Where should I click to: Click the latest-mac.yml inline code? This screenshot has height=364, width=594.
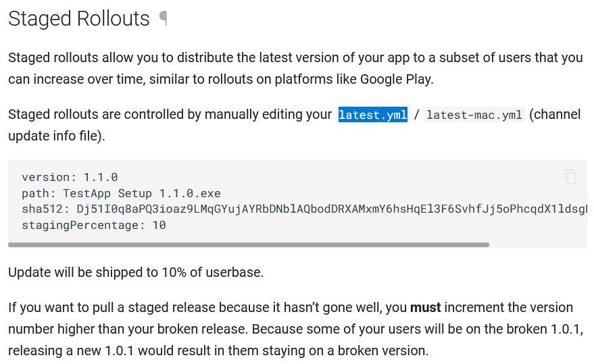pos(474,114)
